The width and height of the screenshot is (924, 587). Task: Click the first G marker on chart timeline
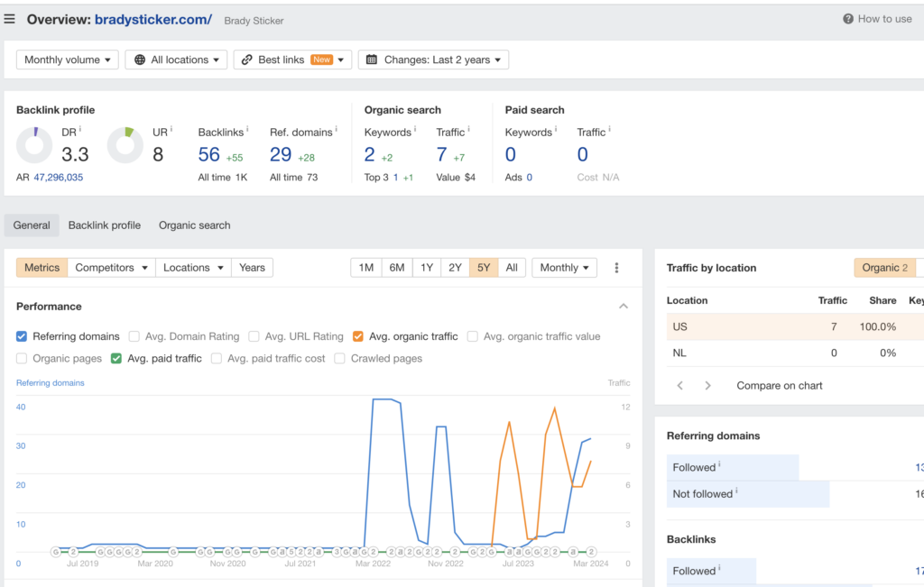56,552
